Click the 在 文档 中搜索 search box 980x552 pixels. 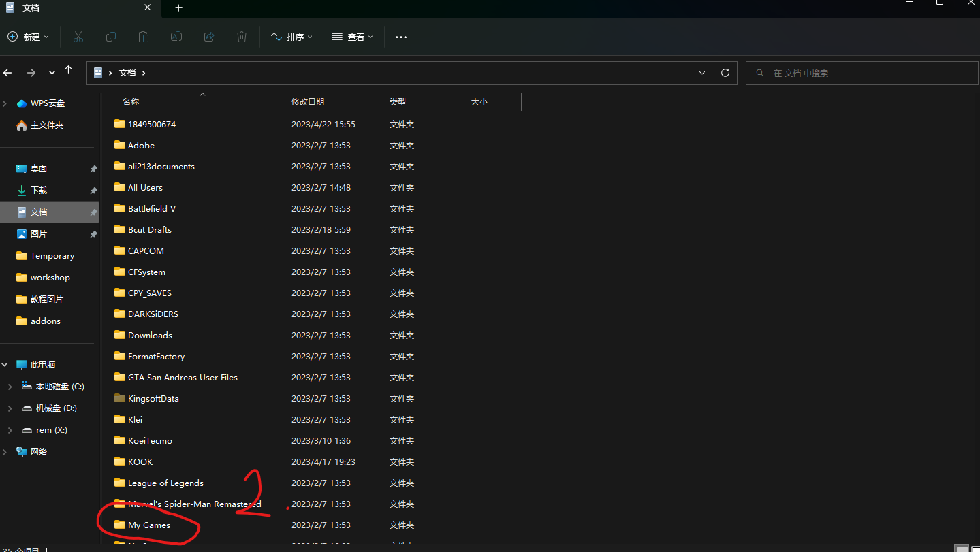(862, 73)
